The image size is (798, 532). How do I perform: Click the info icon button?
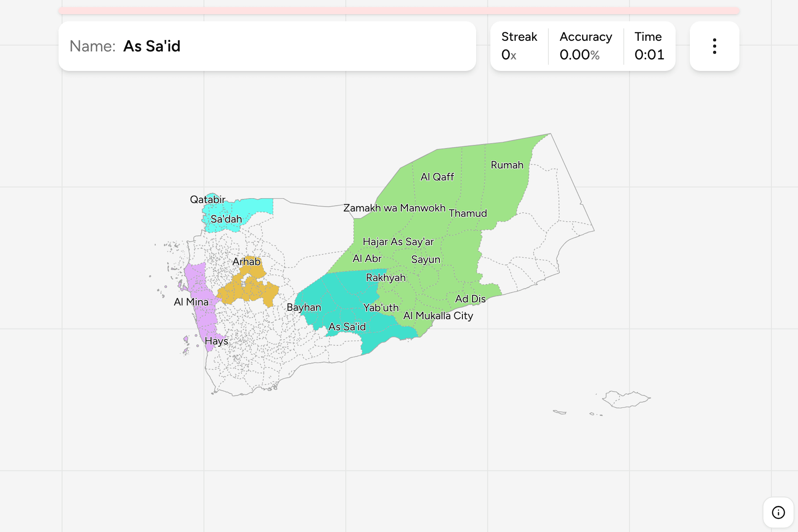coord(778,512)
